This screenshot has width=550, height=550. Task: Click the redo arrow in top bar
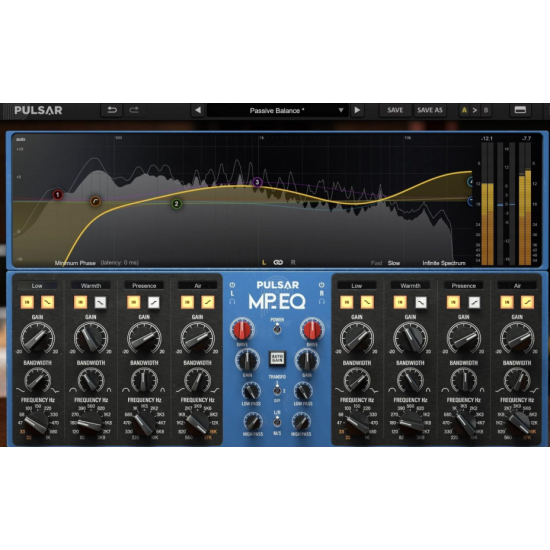(x=134, y=110)
